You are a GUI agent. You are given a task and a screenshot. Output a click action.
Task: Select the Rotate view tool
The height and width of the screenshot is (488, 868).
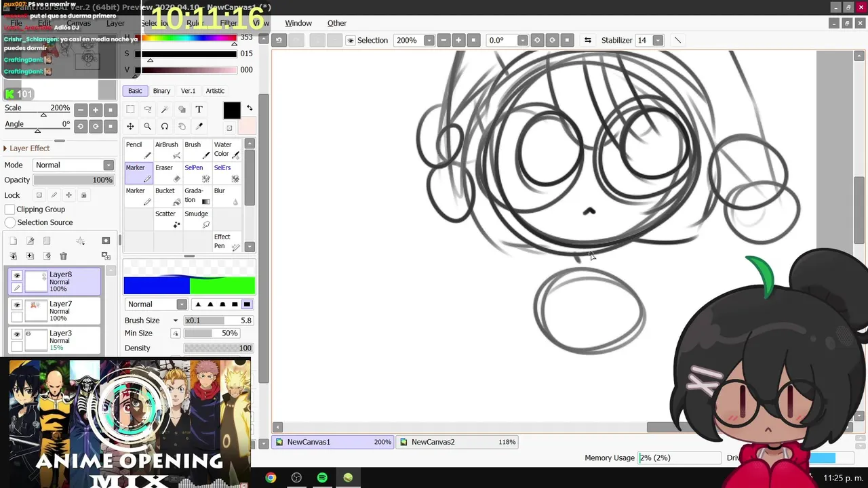[x=164, y=126]
